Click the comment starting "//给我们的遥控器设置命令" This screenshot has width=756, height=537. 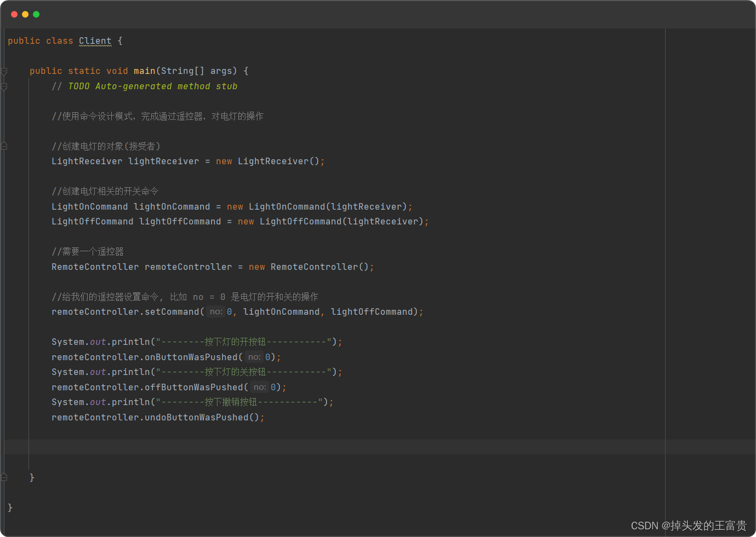click(185, 297)
